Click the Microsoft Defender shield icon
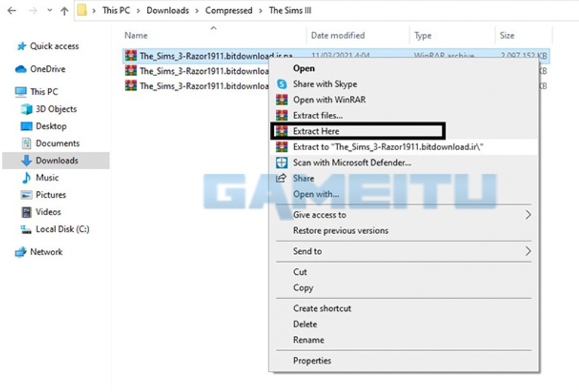 [x=282, y=163]
